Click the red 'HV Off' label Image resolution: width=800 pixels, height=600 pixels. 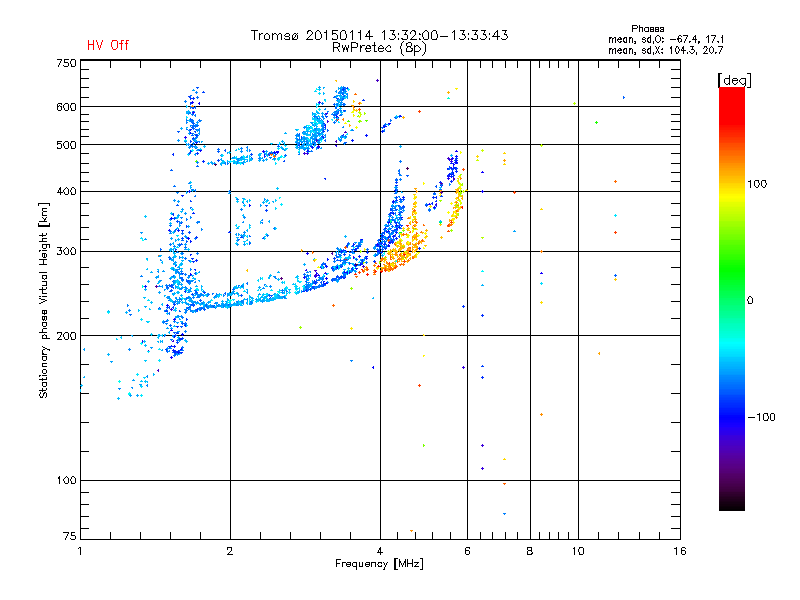click(108, 45)
